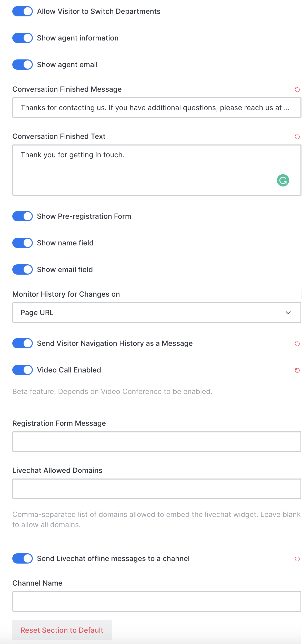Toggle Show email field switch

[23, 269]
